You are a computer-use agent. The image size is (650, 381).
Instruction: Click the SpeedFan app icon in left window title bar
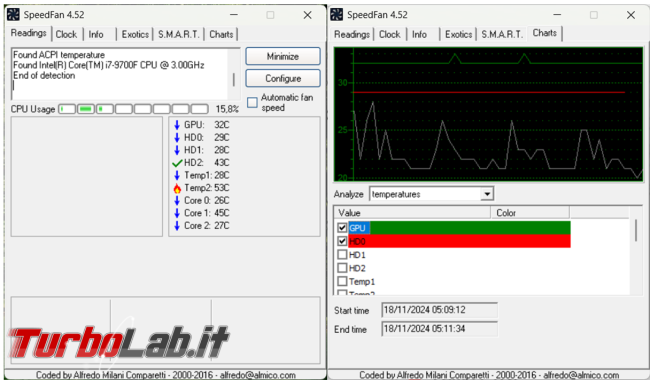tap(13, 15)
